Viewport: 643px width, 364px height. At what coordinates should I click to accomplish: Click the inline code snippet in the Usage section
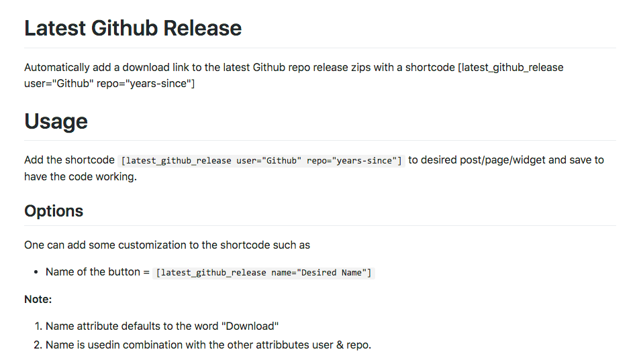coord(262,161)
